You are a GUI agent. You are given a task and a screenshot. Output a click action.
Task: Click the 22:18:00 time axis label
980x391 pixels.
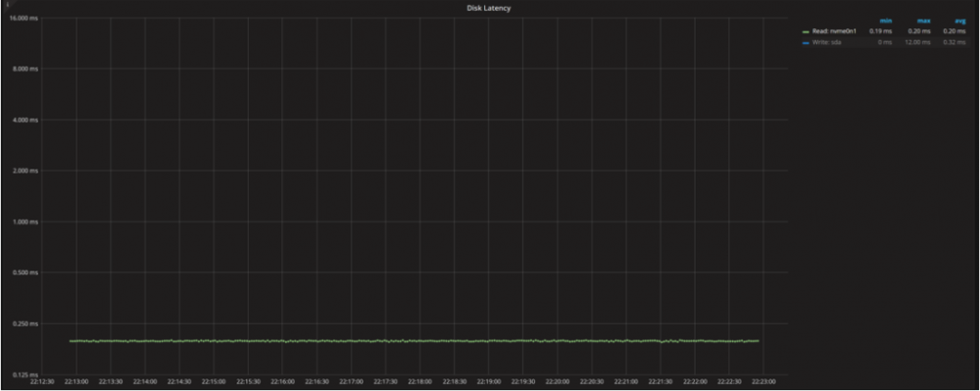tap(420, 381)
